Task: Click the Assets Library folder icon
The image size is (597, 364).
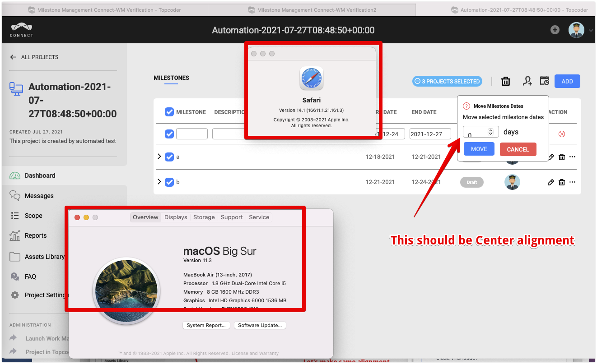Action: click(x=15, y=257)
